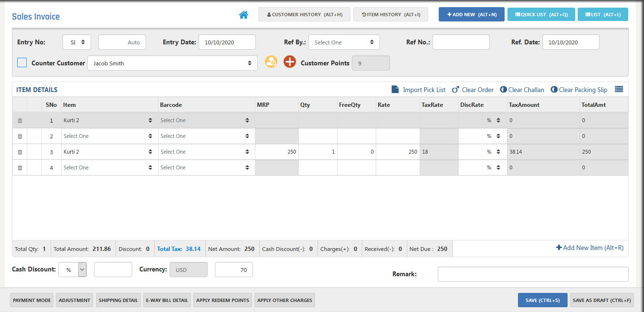Screen dimensions: 644x312
Task: Open the Jacob Smith customer dropdown
Action: point(172,63)
